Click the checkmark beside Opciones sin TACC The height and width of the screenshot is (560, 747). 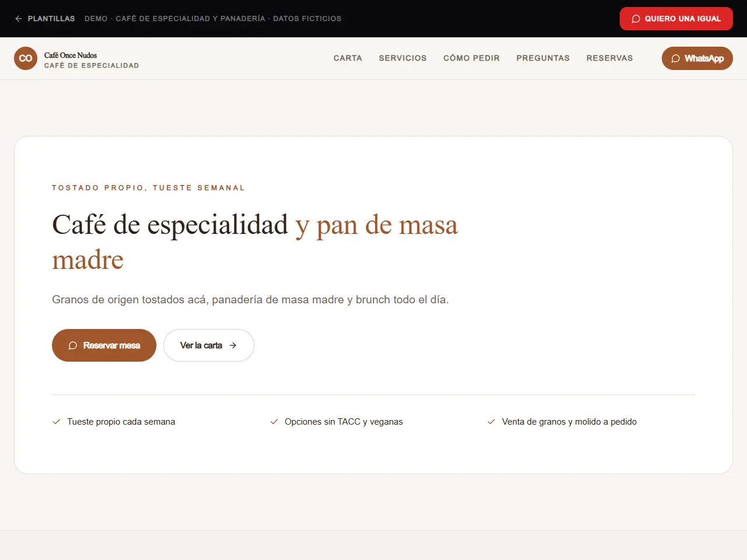coord(274,422)
